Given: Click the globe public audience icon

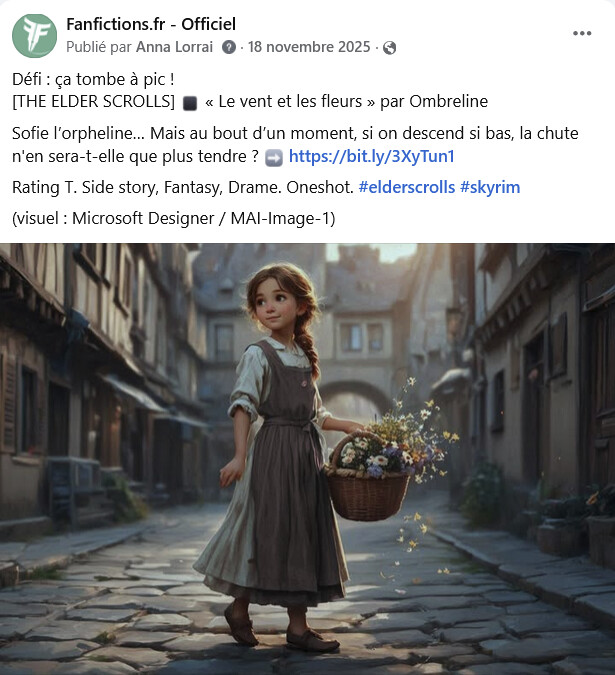Looking at the screenshot, I should (x=389, y=47).
